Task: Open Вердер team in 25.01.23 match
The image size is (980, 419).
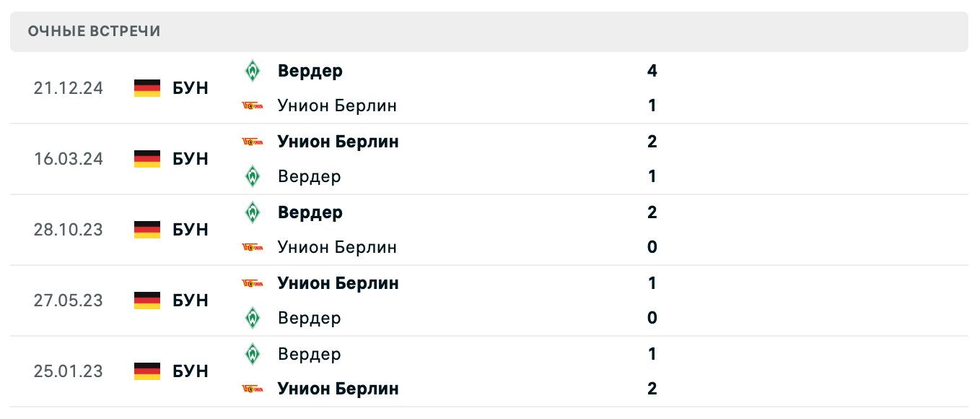Action: click(309, 354)
